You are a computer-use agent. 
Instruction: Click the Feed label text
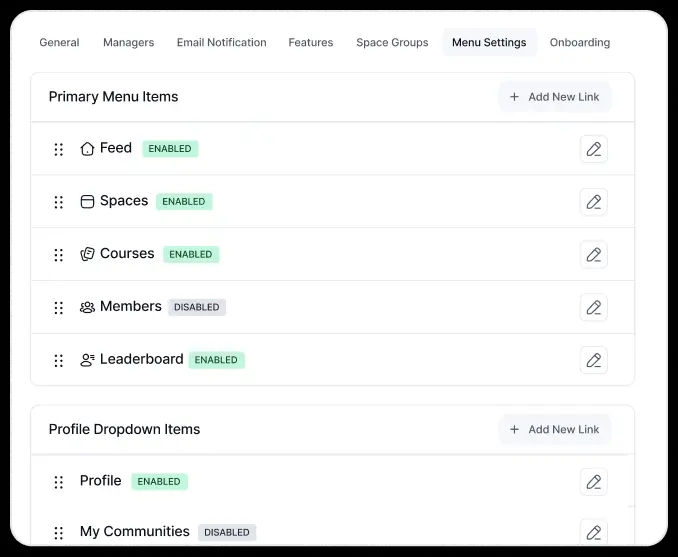pos(116,148)
